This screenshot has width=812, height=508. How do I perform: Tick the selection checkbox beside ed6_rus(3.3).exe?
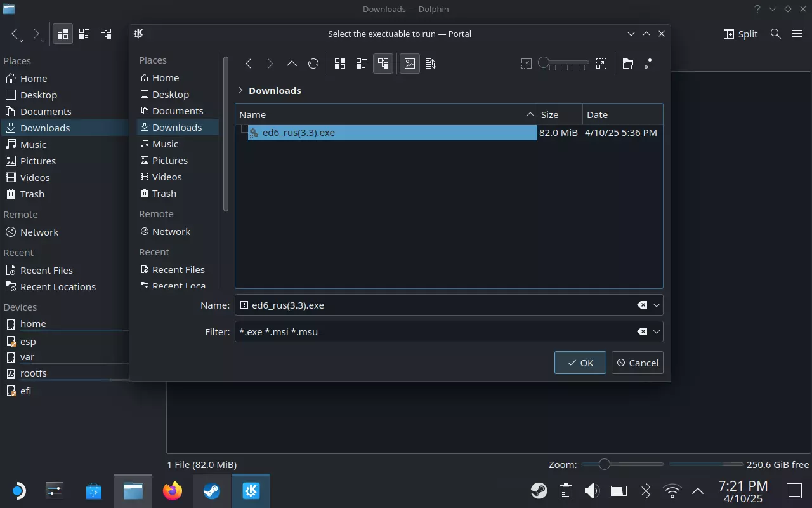tap(244, 130)
